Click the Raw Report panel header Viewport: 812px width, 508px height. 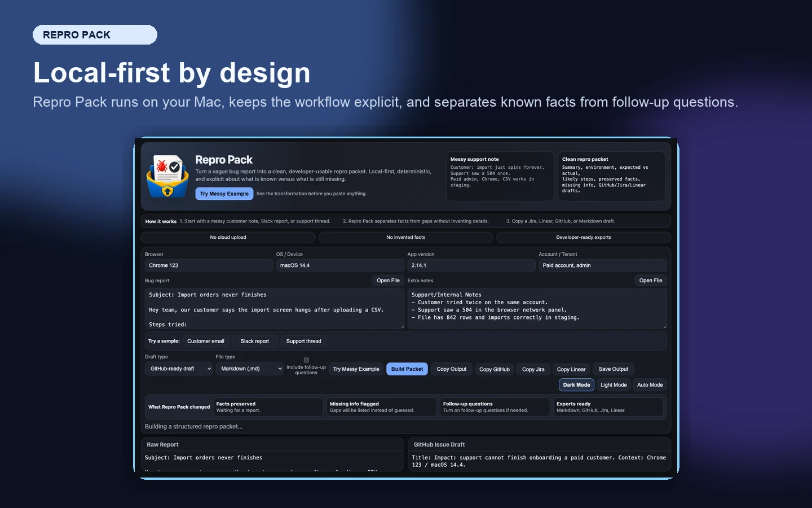pyautogui.click(x=272, y=445)
